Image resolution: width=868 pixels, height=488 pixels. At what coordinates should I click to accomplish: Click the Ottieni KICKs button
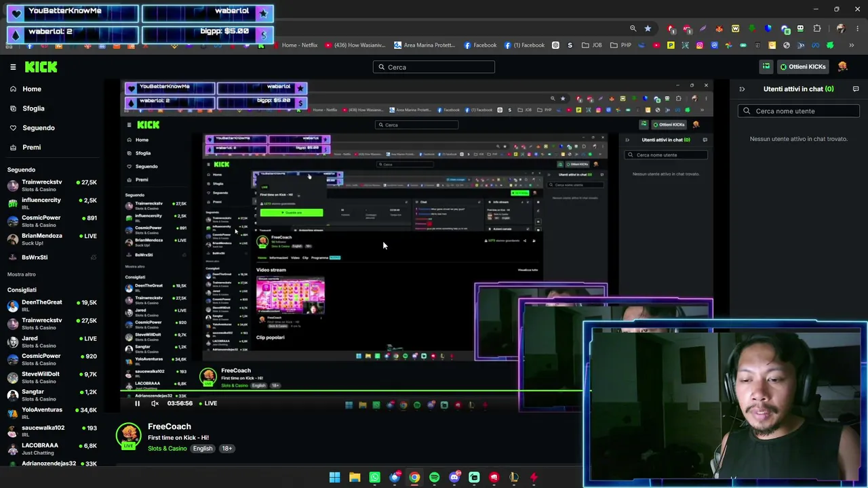click(x=802, y=66)
